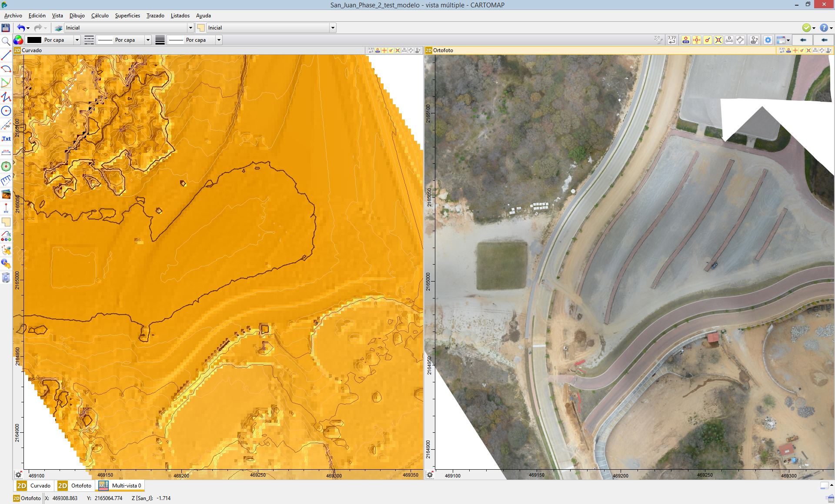The height and width of the screenshot is (504, 835).
Task: Select the circle drawing tool
Action: coord(6,111)
